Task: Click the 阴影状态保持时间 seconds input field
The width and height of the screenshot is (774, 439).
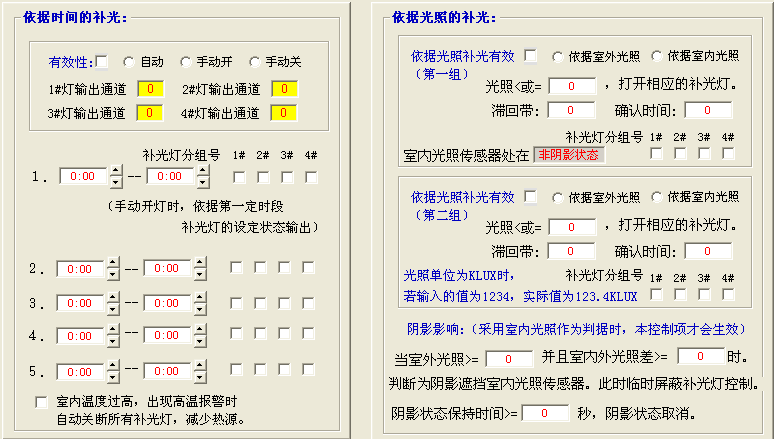Action: click(544, 412)
